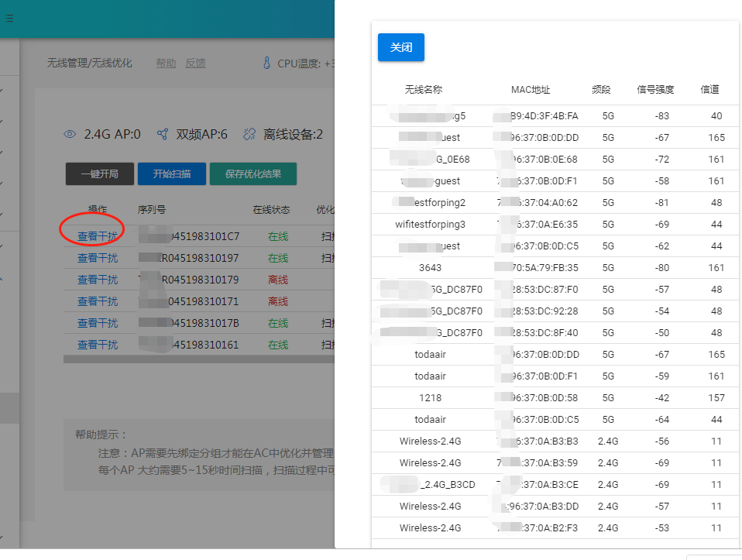Click the 信号强度 column header
Screen dimensions: 742x560
655,90
